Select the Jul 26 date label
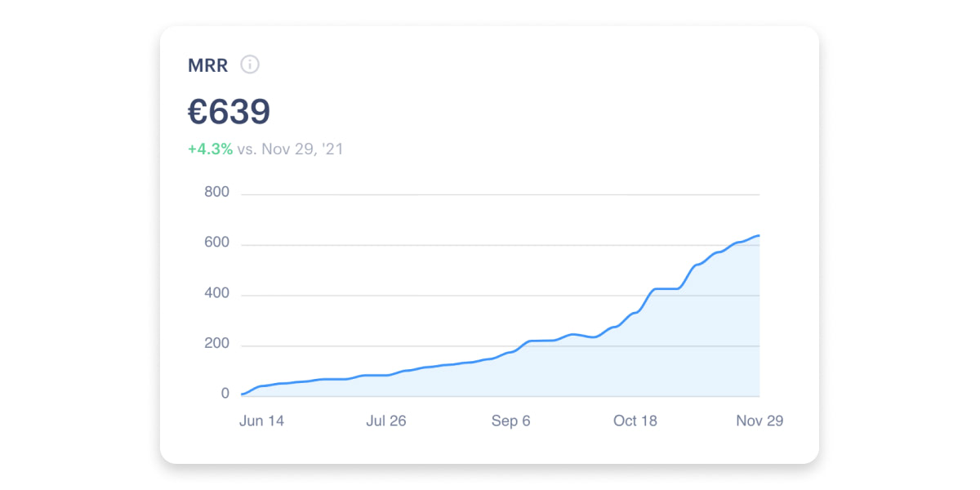Image resolution: width=980 pixels, height=490 pixels. coord(386,421)
